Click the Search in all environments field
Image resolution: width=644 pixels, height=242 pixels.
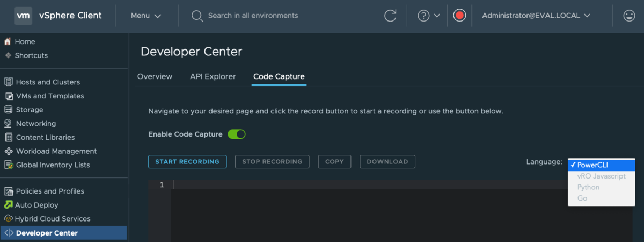[x=253, y=16]
